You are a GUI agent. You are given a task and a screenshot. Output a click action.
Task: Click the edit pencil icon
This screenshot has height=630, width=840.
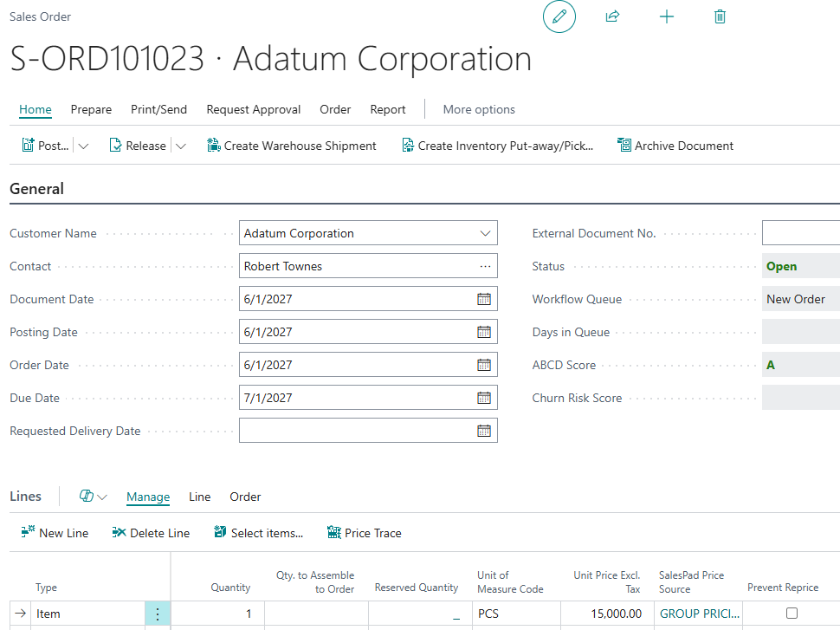coord(559,16)
